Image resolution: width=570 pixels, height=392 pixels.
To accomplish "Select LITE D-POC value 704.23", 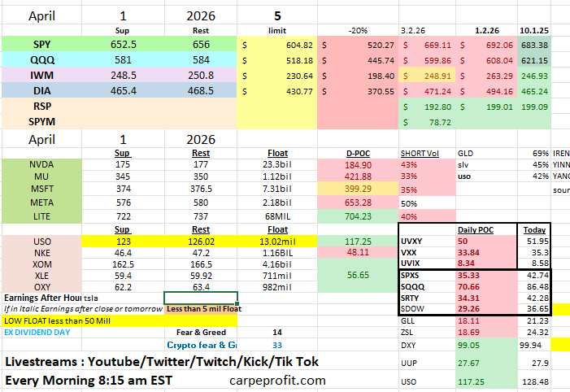I will pyautogui.click(x=358, y=216).
